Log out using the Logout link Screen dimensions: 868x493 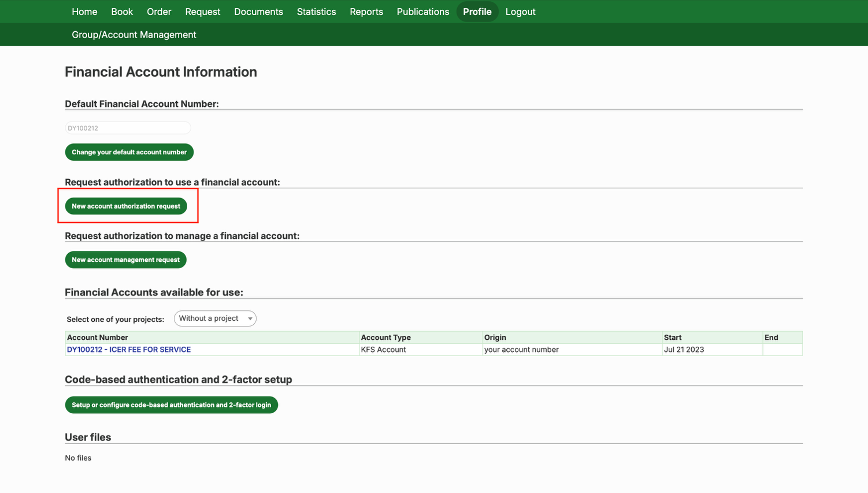tap(520, 12)
